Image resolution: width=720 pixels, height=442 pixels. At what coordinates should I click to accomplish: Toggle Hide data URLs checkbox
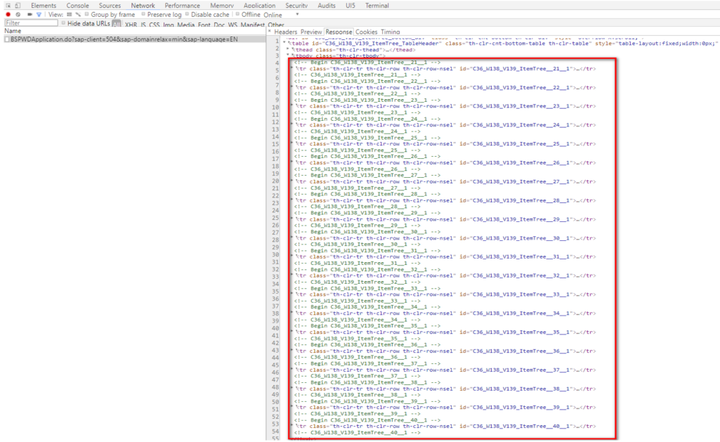point(63,23)
